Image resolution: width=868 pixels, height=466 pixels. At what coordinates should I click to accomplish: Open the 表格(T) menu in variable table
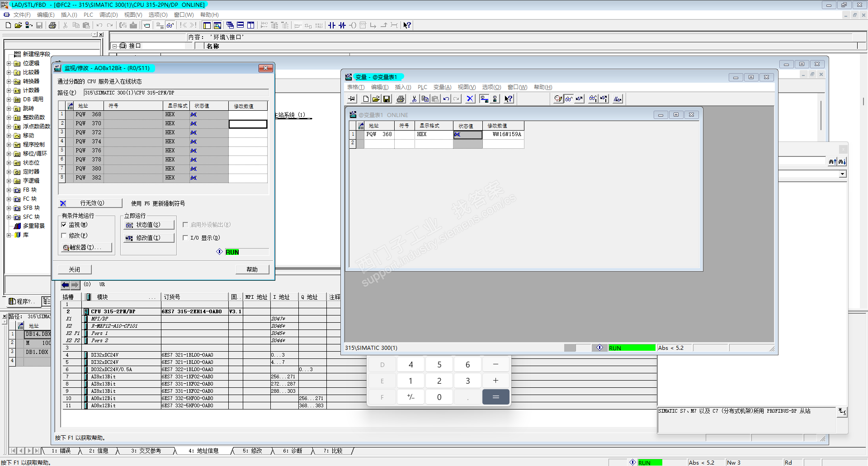(356, 87)
